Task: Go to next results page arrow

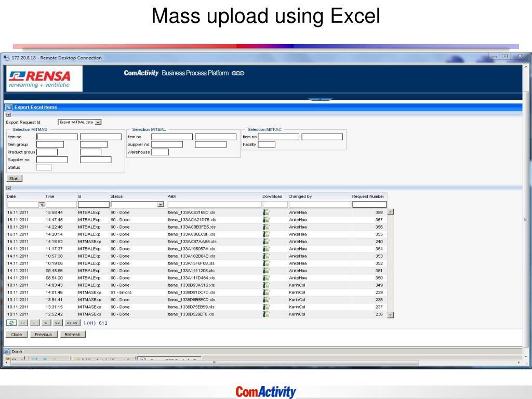Action: [x=46, y=323]
